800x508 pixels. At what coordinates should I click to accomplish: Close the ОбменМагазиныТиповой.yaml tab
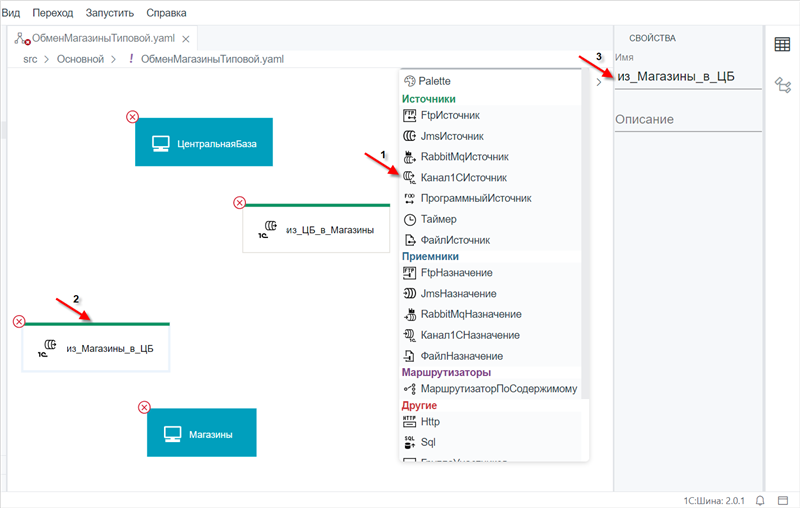point(186,39)
